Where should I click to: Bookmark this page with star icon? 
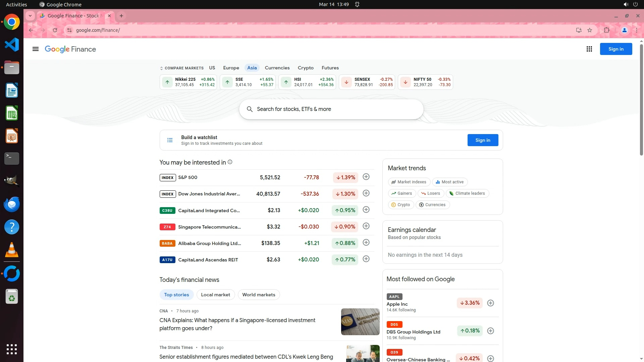pyautogui.click(x=590, y=30)
